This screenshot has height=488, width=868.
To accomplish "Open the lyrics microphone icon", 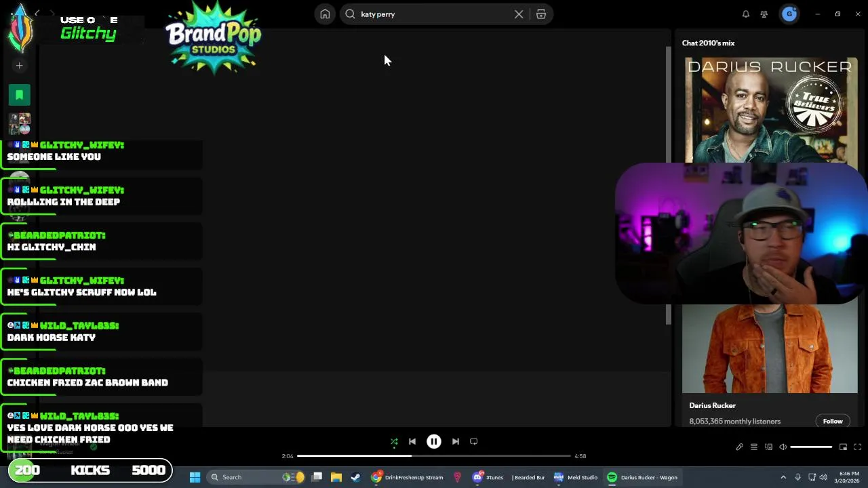I will 740,447.
